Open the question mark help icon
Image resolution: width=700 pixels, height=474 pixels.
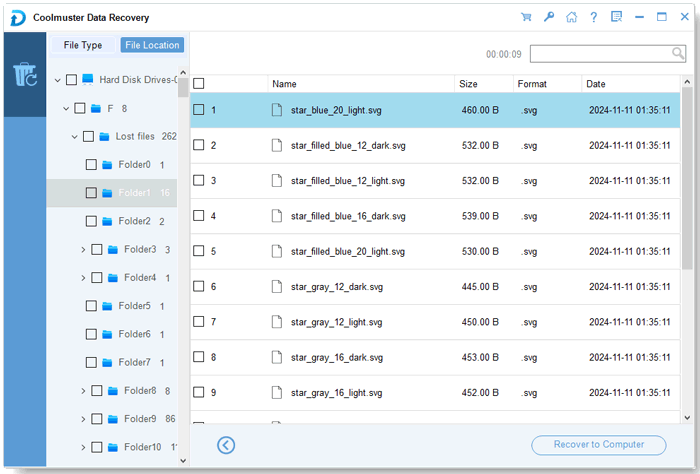(594, 17)
